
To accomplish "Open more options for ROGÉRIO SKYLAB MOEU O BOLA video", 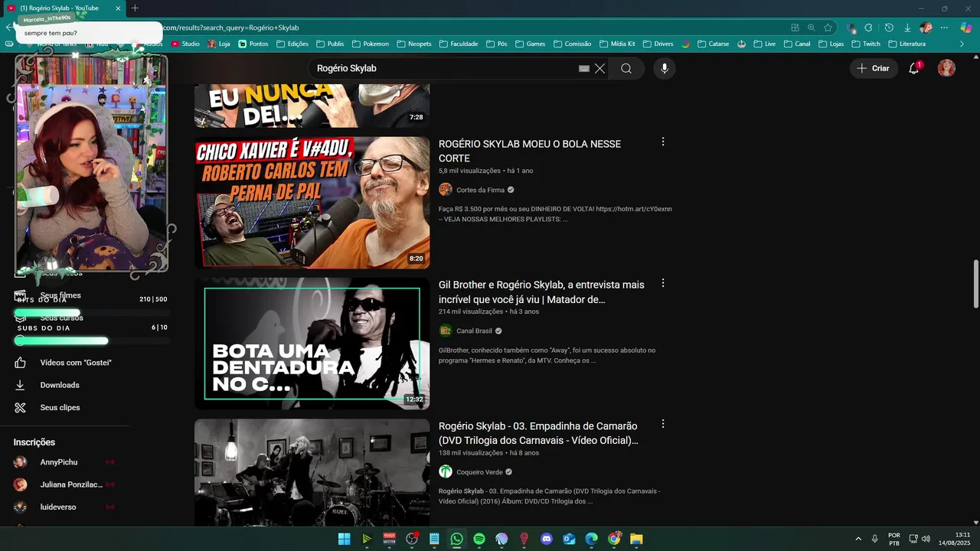I will pyautogui.click(x=663, y=142).
